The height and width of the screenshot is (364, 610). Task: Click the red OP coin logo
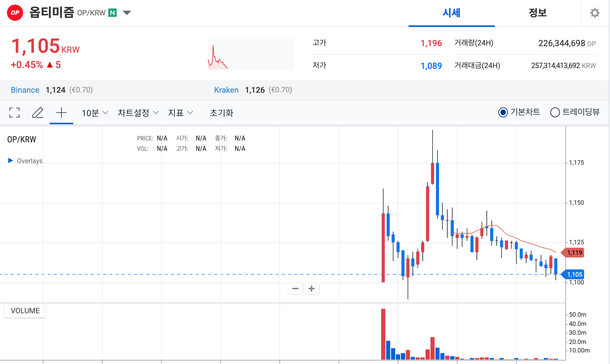(x=15, y=13)
